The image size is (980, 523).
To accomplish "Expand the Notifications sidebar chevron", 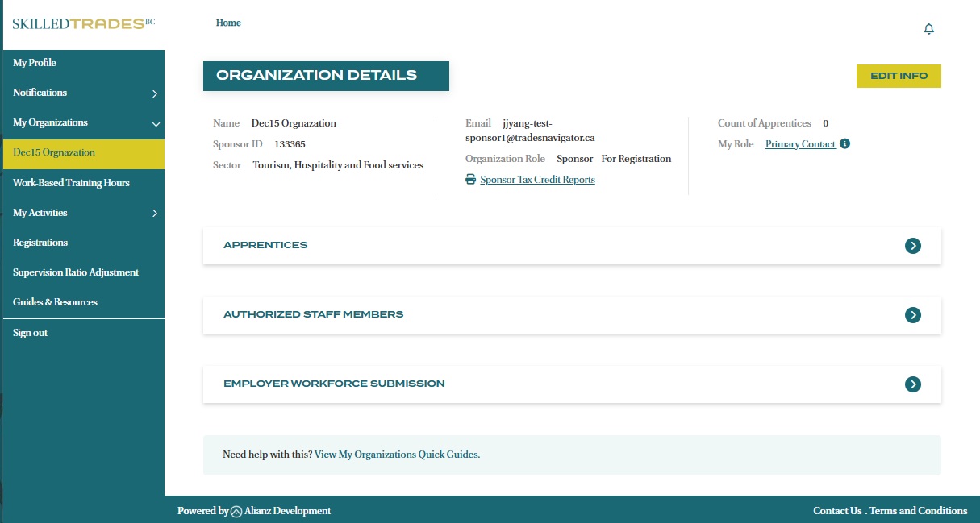I will click(x=155, y=93).
